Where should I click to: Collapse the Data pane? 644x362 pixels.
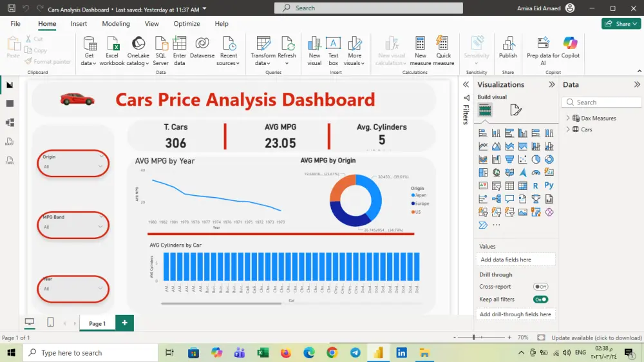click(637, 84)
